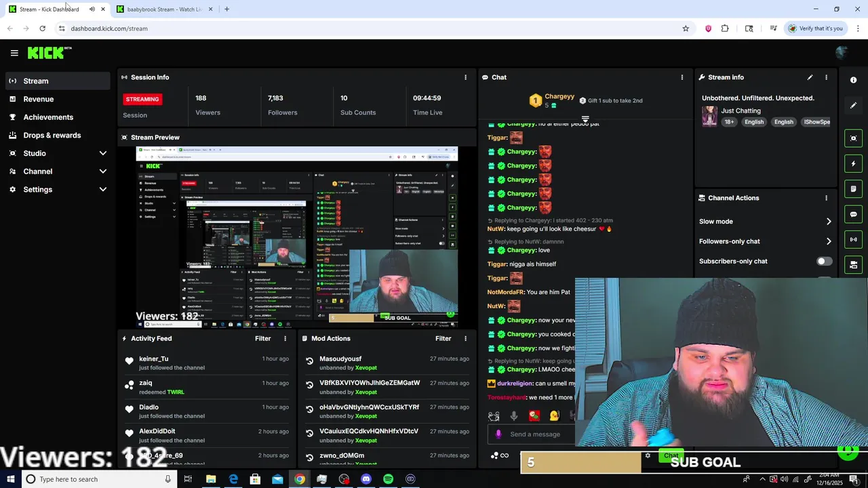Click gray microphone icon above message box
This screenshot has width=868, height=488.
tap(513, 416)
